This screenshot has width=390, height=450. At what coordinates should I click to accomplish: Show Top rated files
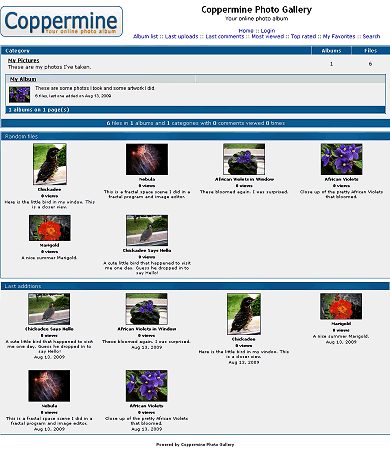pyautogui.click(x=303, y=36)
